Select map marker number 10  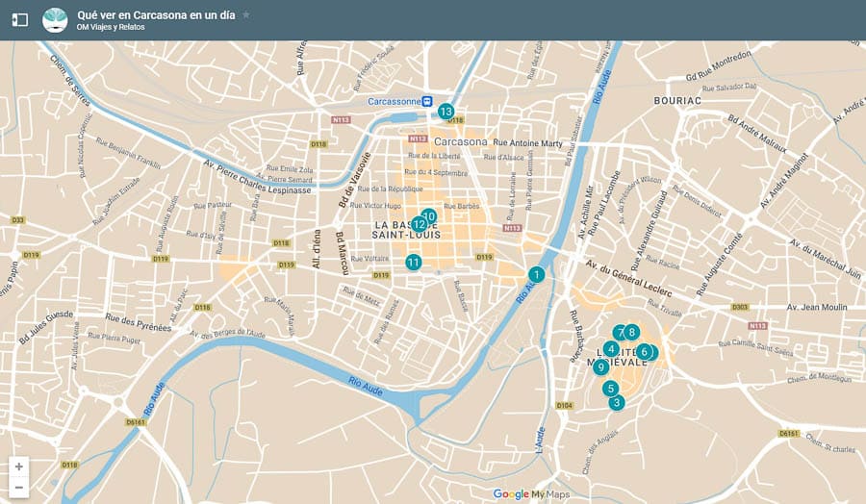(429, 216)
